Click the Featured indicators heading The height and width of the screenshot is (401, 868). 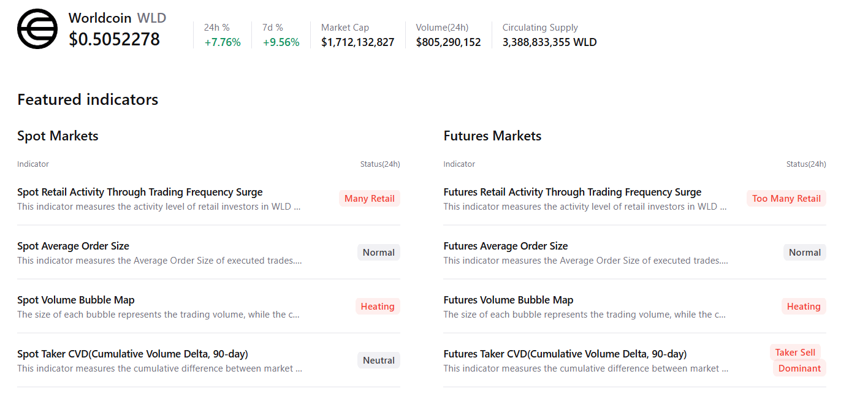[88, 99]
